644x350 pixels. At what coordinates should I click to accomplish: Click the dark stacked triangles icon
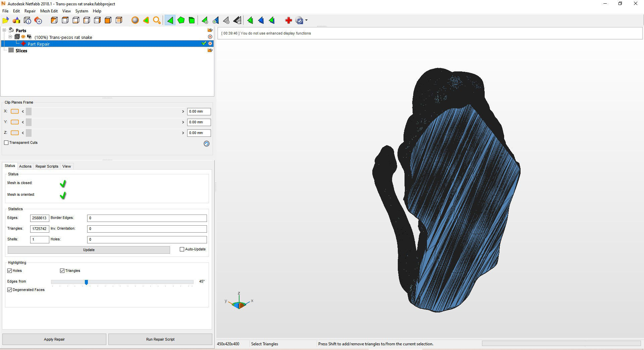click(237, 20)
